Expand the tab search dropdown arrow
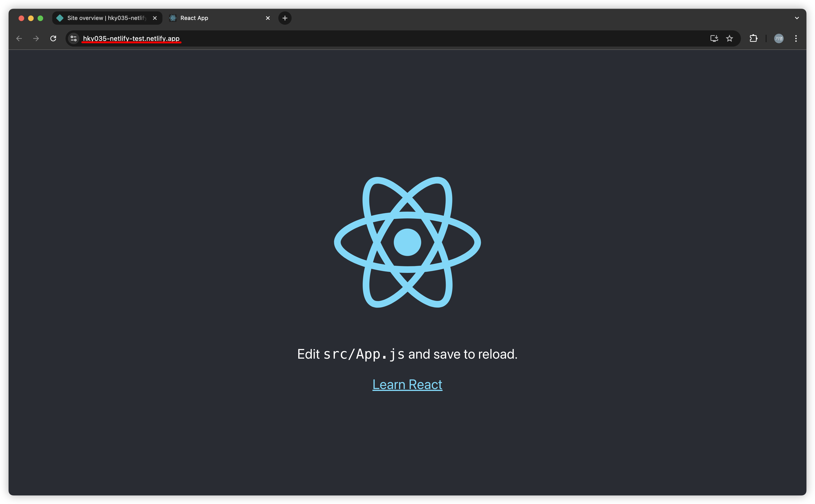Screen dimensions: 815x504 [x=797, y=18]
